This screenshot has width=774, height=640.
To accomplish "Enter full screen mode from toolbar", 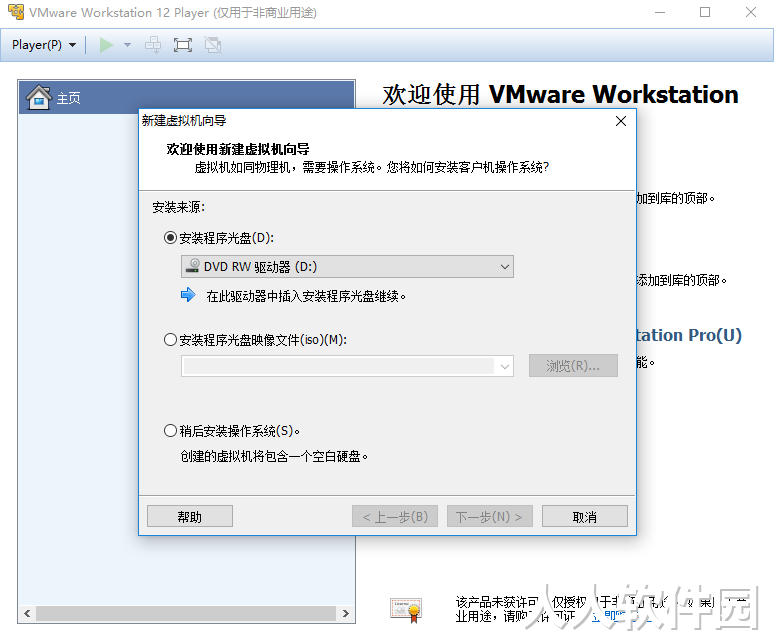I will (183, 45).
